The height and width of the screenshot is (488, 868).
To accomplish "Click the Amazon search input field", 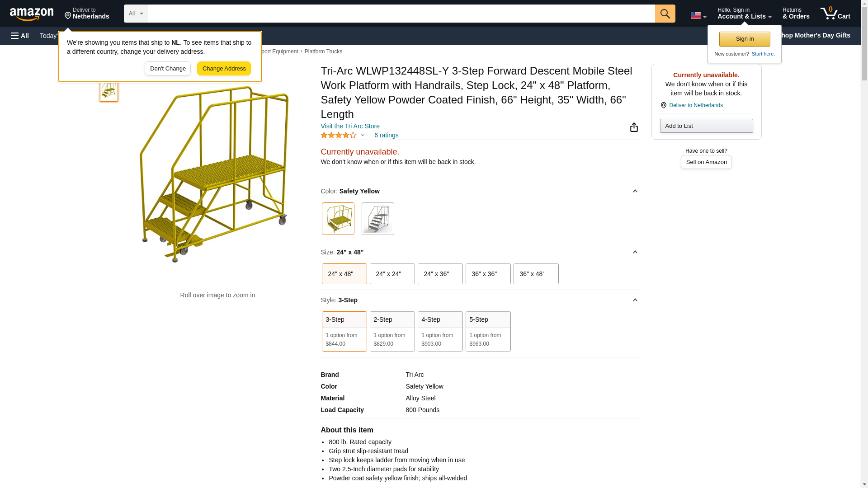I will click(x=401, y=14).
